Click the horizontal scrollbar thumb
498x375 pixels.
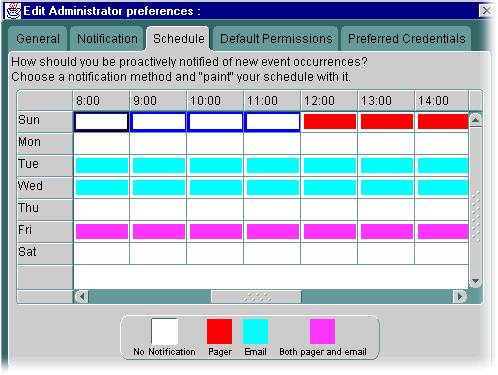pyautogui.click(x=256, y=296)
